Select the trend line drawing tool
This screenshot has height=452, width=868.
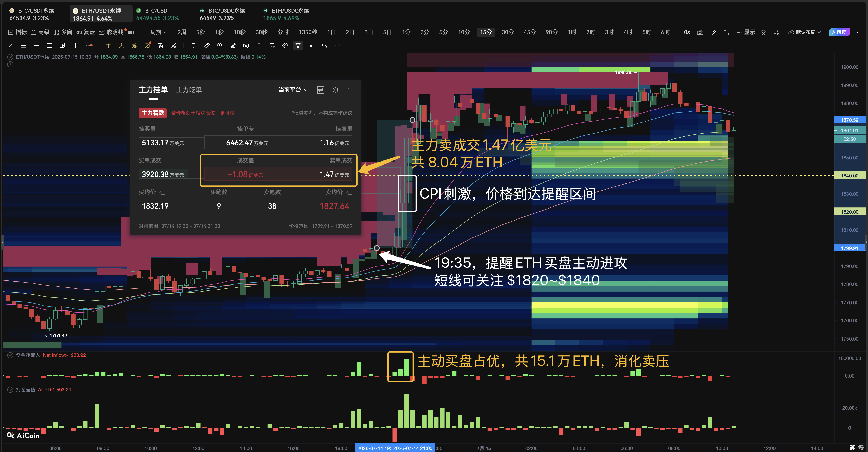click(10, 46)
